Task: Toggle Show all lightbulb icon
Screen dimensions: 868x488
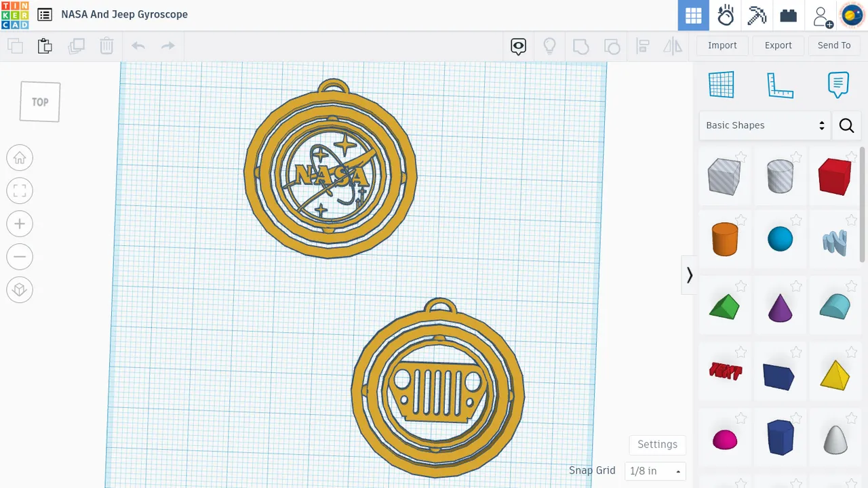Action: pyautogui.click(x=550, y=46)
